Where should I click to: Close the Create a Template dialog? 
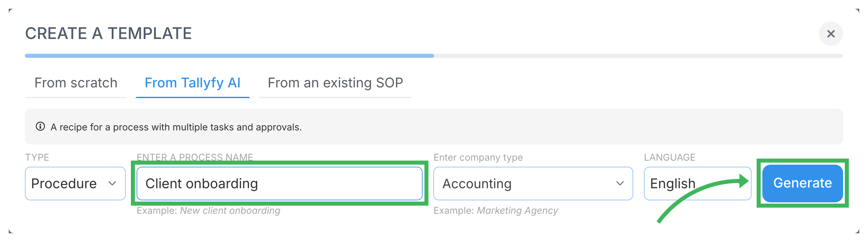(x=831, y=34)
